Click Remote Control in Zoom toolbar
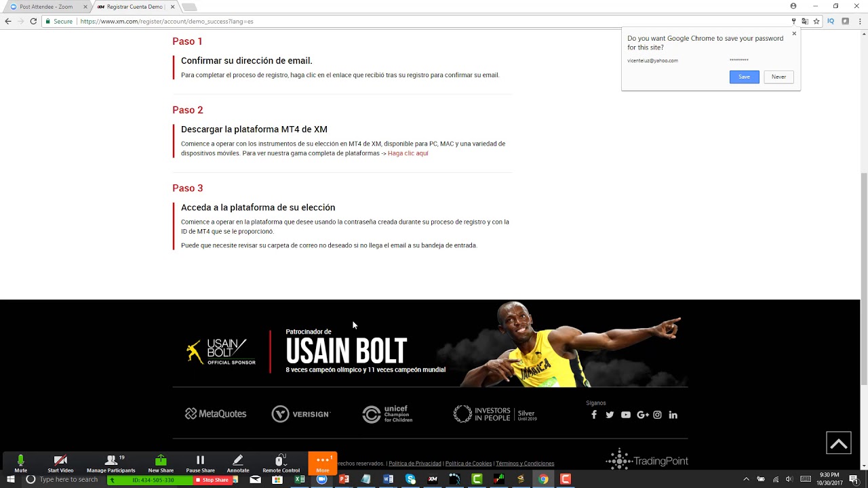 click(281, 464)
